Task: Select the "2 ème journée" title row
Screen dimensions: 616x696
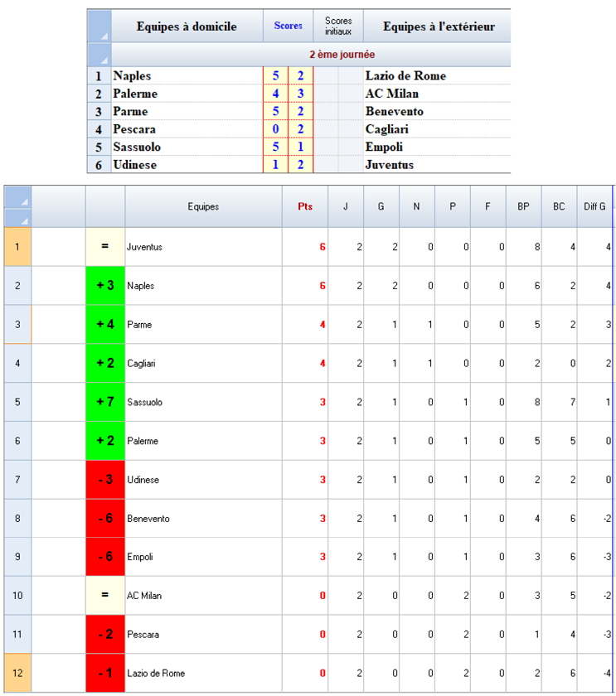Action: [342, 55]
